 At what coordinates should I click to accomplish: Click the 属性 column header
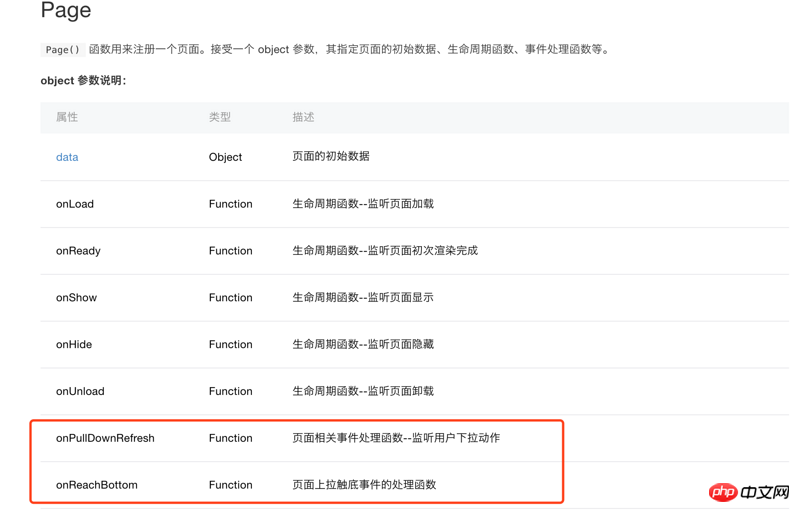point(67,117)
